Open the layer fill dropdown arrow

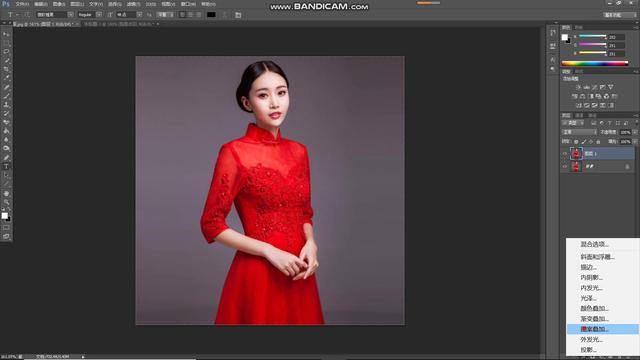point(635,142)
